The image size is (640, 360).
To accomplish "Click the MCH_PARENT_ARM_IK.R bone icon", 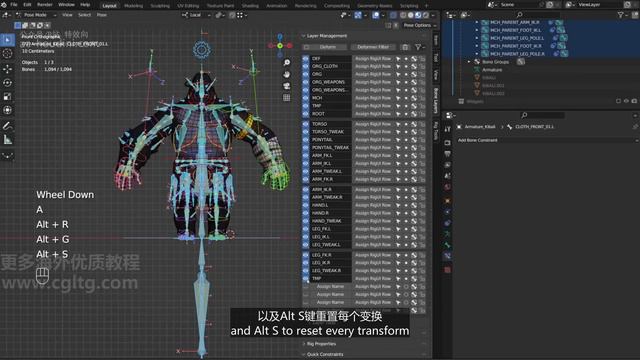I will [485, 22].
